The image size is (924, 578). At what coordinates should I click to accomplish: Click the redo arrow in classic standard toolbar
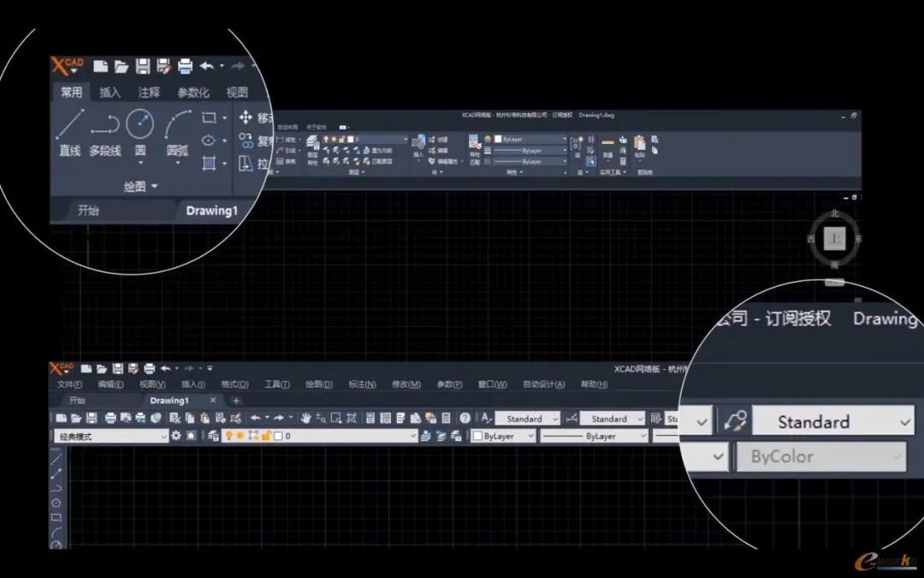click(x=279, y=418)
